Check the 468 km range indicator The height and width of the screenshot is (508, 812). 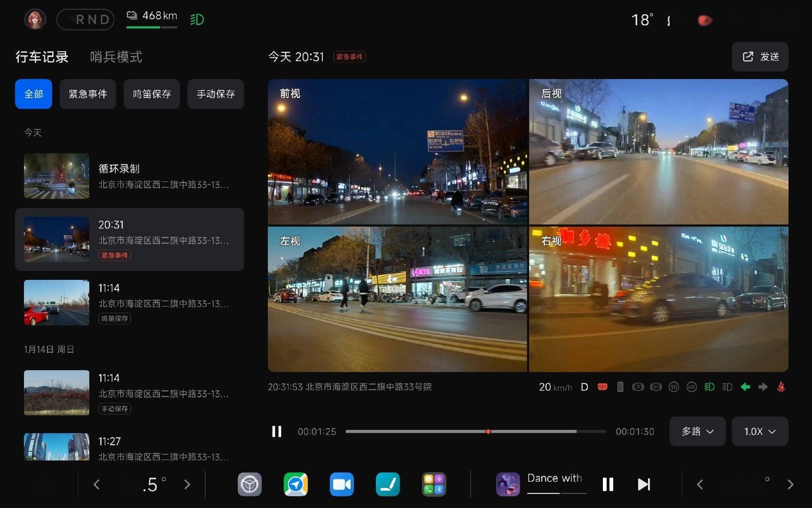(152, 18)
